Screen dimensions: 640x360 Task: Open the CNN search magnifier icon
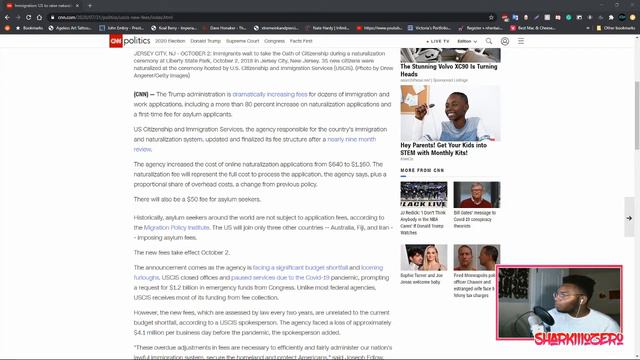pos(489,41)
